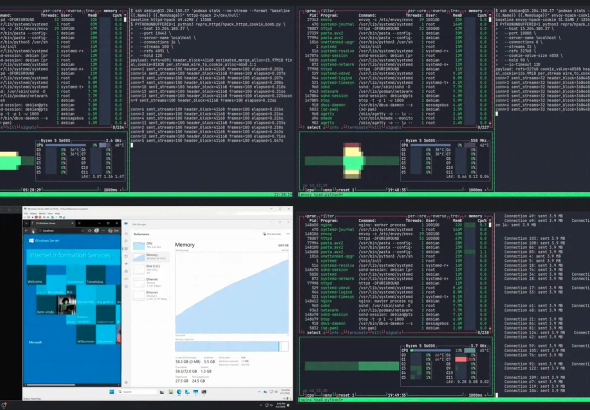Open browser tab actions chevron in VM
590x410 pixels.
coord(26,223)
